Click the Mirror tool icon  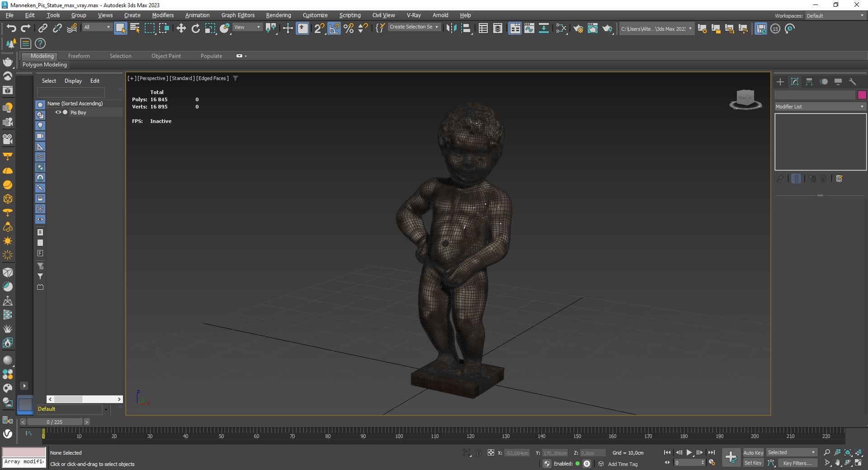[x=451, y=28]
